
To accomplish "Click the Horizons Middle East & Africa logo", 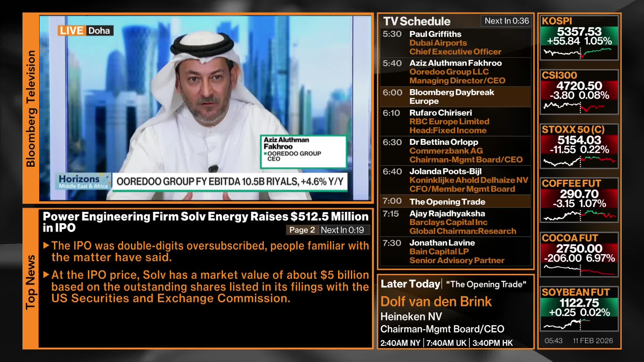I will (83, 181).
